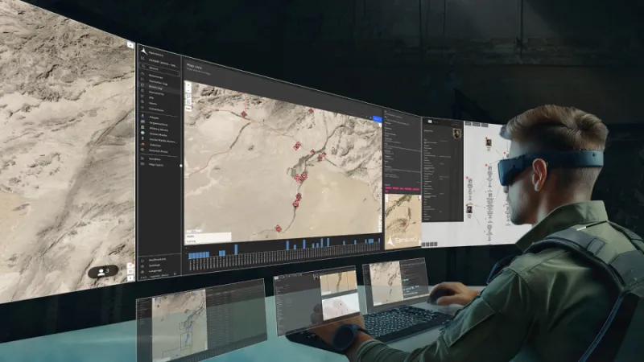
Task: Click the pink tag row in the details panel
Action: [x=402, y=188]
